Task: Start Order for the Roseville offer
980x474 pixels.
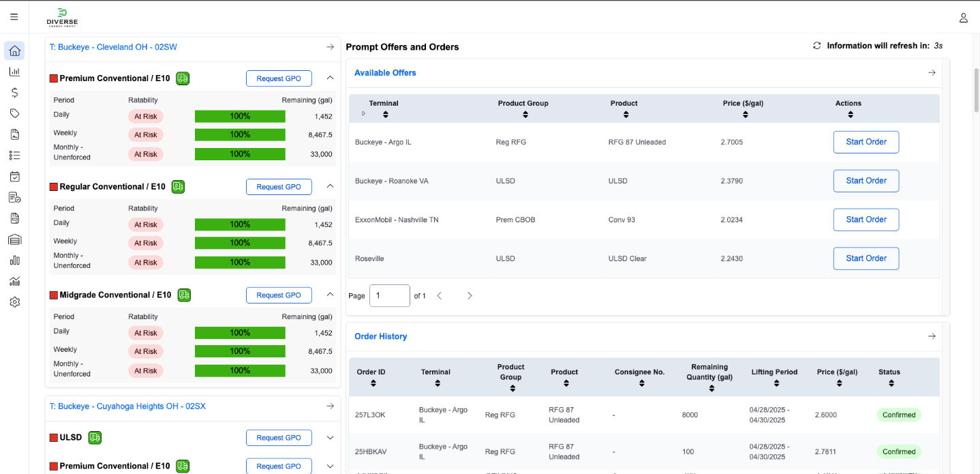Action: tap(866, 258)
